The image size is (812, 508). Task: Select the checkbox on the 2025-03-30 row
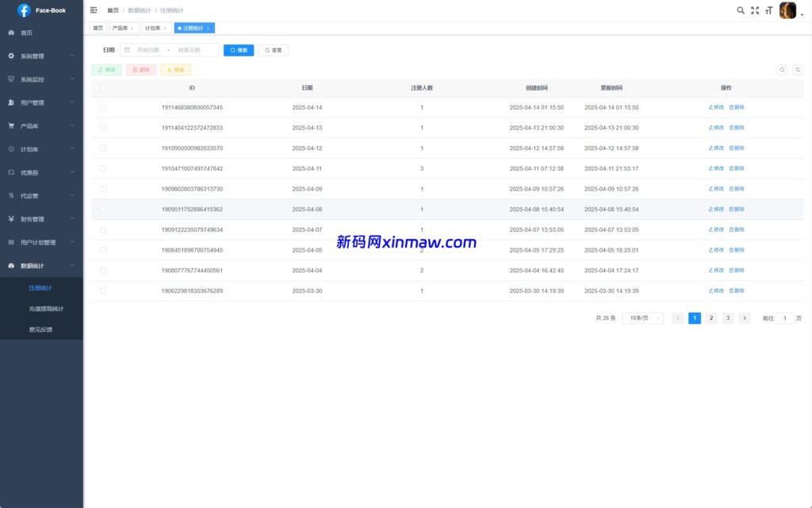tap(102, 291)
